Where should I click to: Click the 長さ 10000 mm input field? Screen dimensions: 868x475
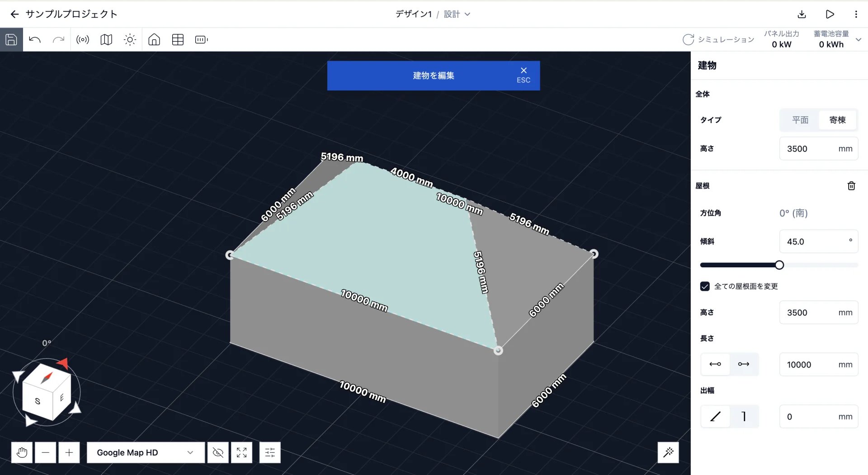coord(819,365)
